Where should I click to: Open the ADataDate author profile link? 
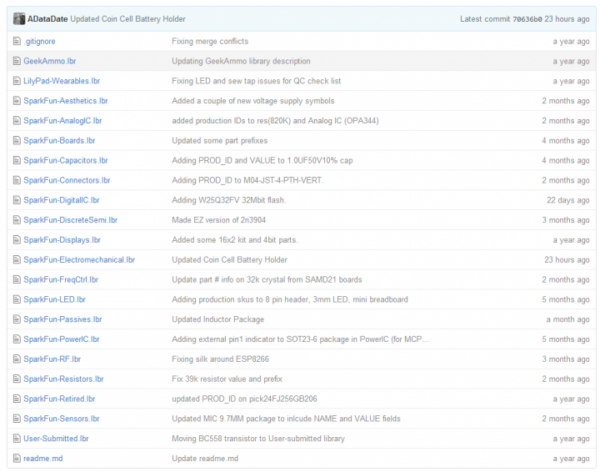tap(47, 19)
